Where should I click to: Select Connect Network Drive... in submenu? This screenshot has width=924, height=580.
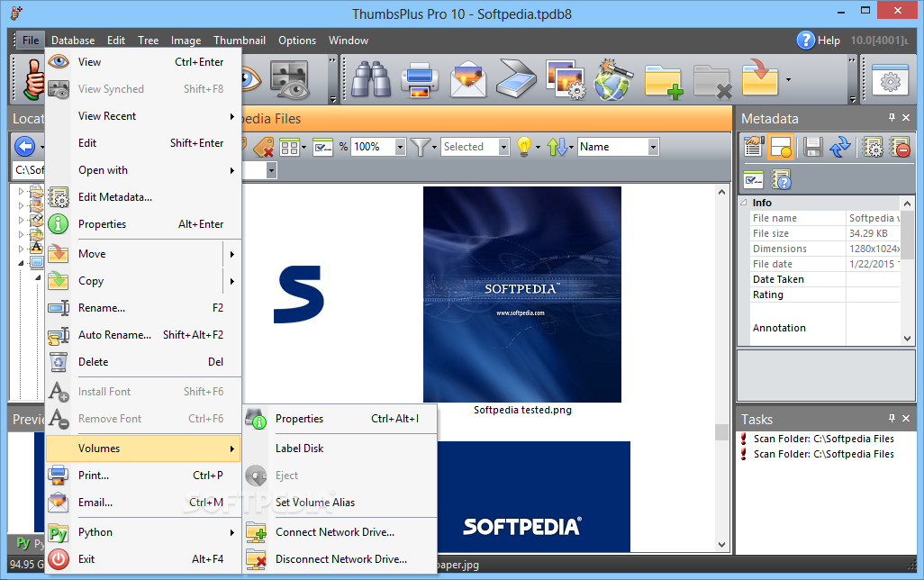tap(340, 532)
